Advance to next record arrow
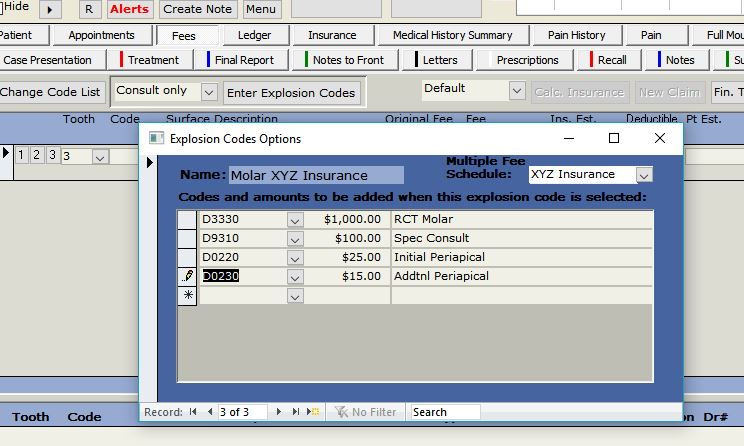Screen dimensions: 744x446 pyautogui.click(x=280, y=412)
